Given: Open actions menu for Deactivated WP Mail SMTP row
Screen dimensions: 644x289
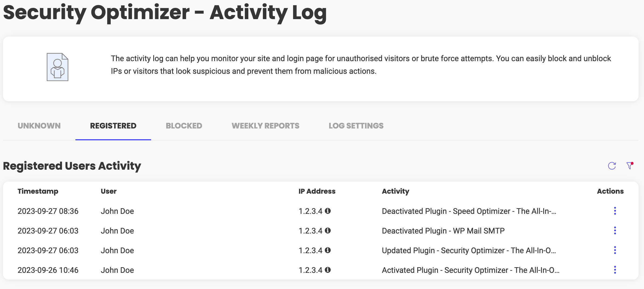Looking at the screenshot, I should (615, 231).
